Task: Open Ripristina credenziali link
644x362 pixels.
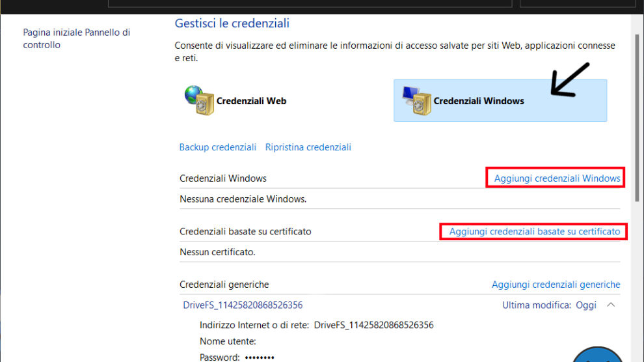Action: click(x=308, y=147)
